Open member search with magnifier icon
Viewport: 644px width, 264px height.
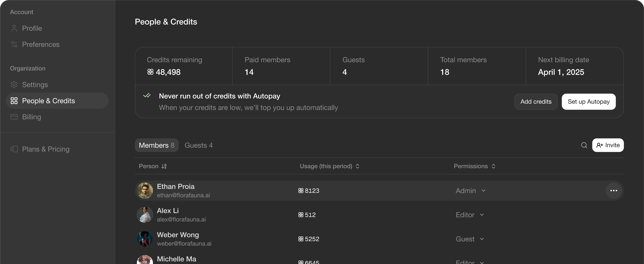coord(584,145)
